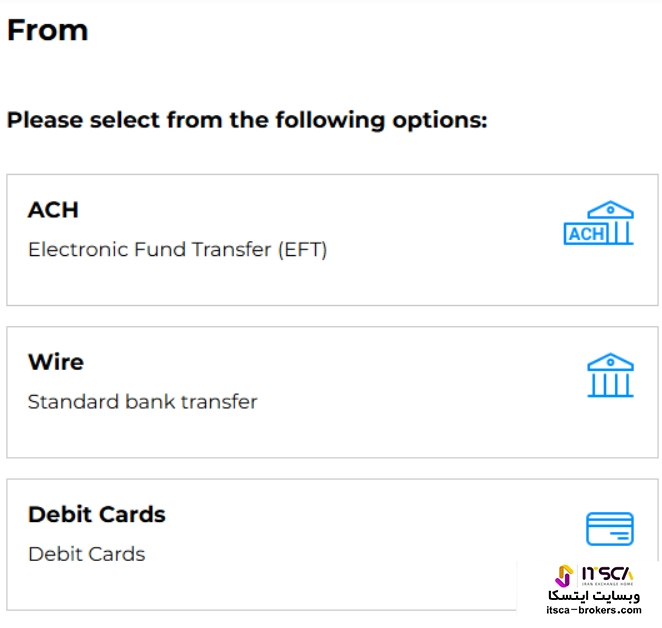
Task: Click the bold ACH title
Action: (x=53, y=210)
